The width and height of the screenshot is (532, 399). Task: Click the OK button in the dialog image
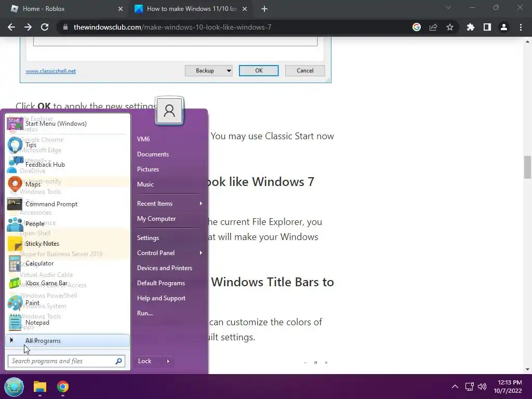[x=259, y=71]
